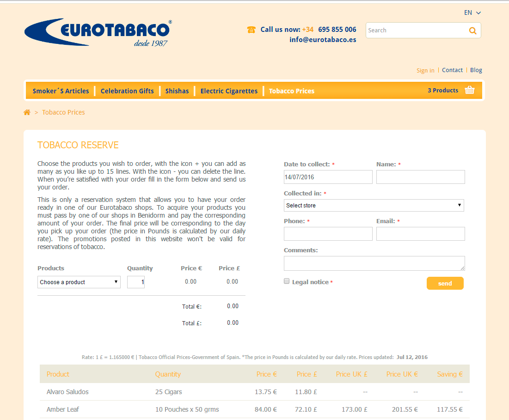The height and width of the screenshot is (420, 509).
Task: Click the Quantity input box
Action: click(136, 282)
